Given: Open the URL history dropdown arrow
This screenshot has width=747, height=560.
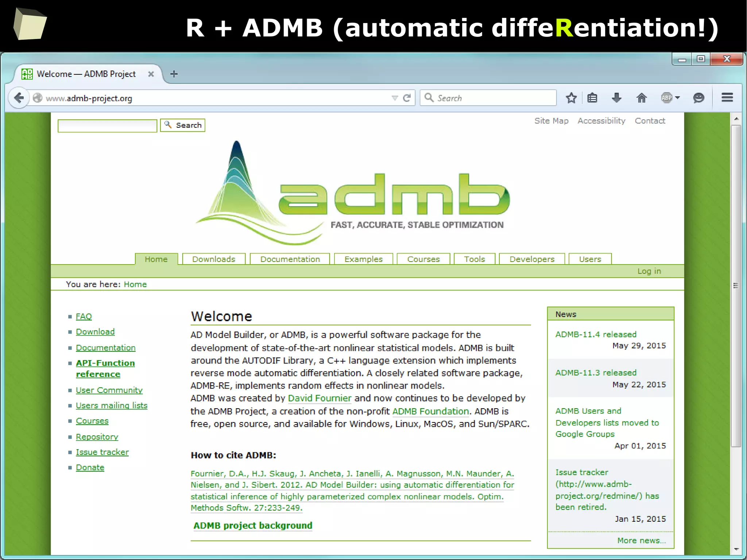Looking at the screenshot, I should click(394, 98).
